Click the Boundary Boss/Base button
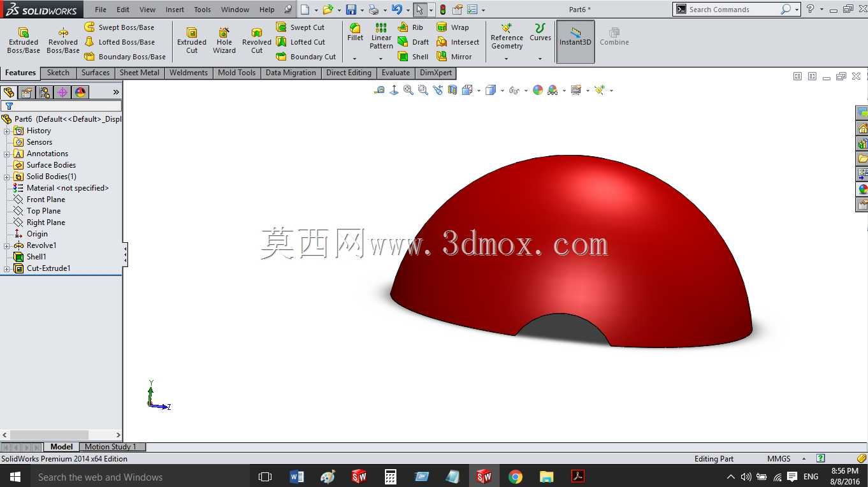 point(125,57)
